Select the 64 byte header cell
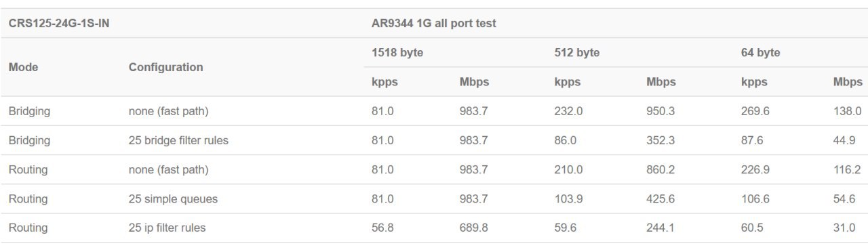This screenshot has width=868, height=252. 760,52
